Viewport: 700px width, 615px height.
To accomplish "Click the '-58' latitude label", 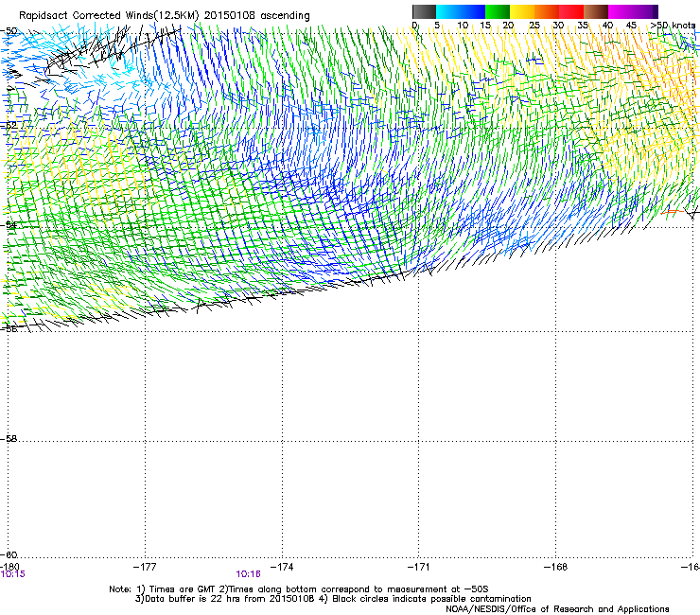I will point(9,439).
